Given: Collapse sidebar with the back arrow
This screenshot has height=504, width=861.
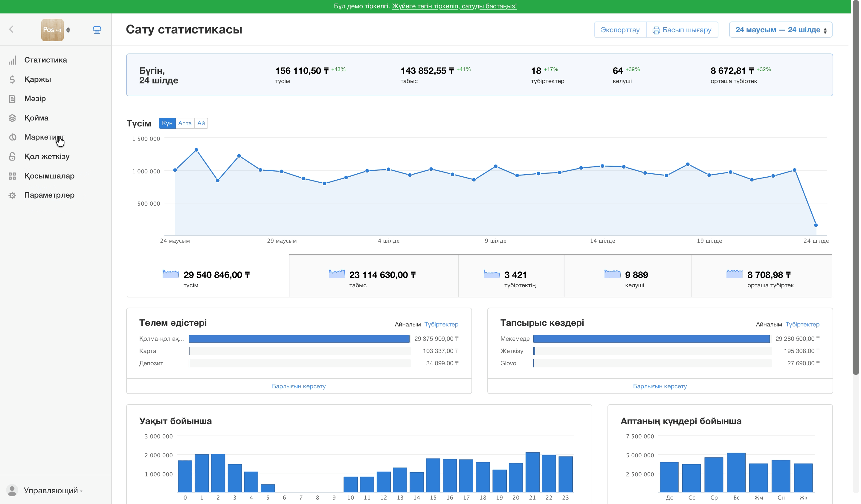Looking at the screenshot, I should [11, 29].
